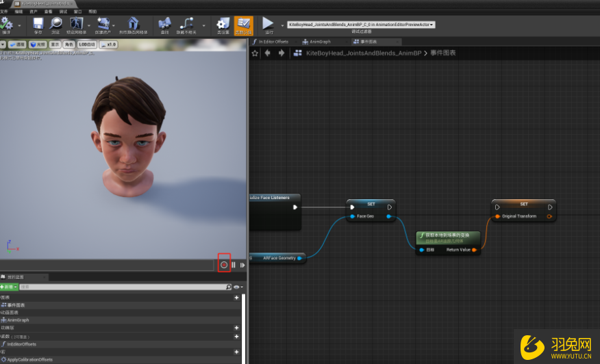Open the LOD Auto dropdown in viewport
The image size is (600, 364).
[x=87, y=44]
